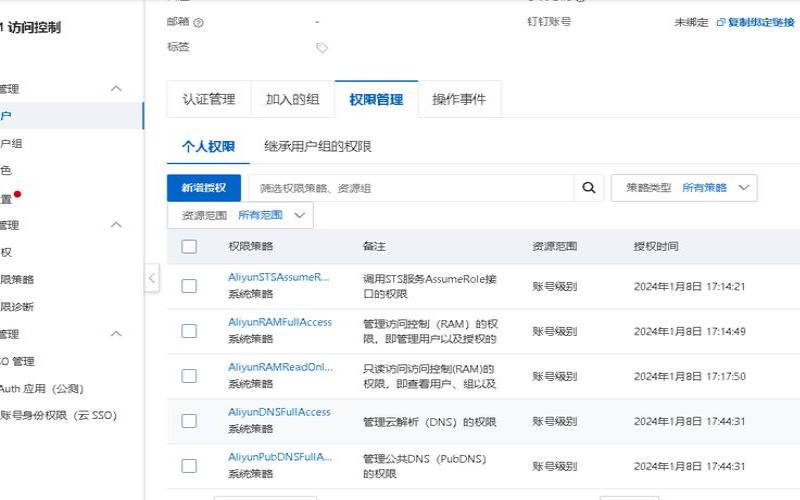Check the AliyunSTSAssumeRole policy row
The width and height of the screenshot is (800, 500).
point(189,286)
